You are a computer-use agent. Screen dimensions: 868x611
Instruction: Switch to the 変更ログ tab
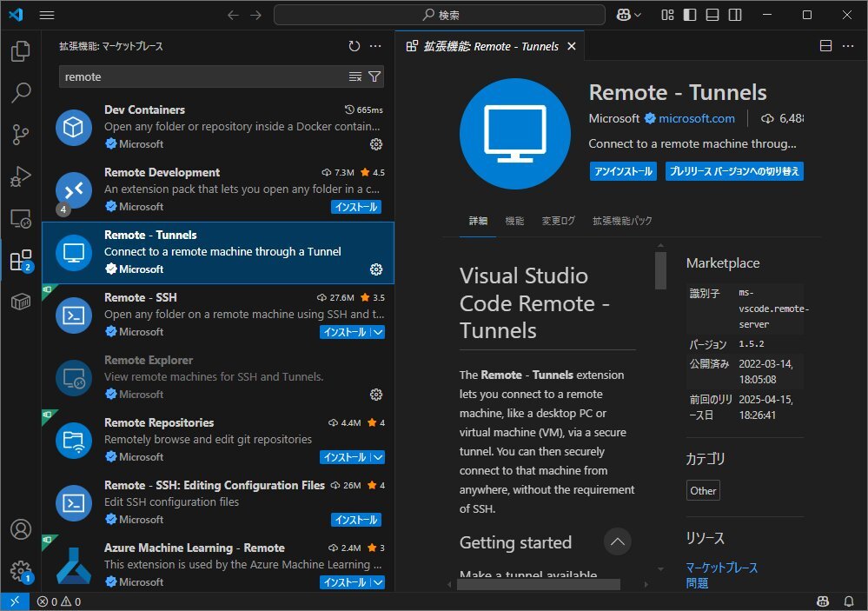558,221
